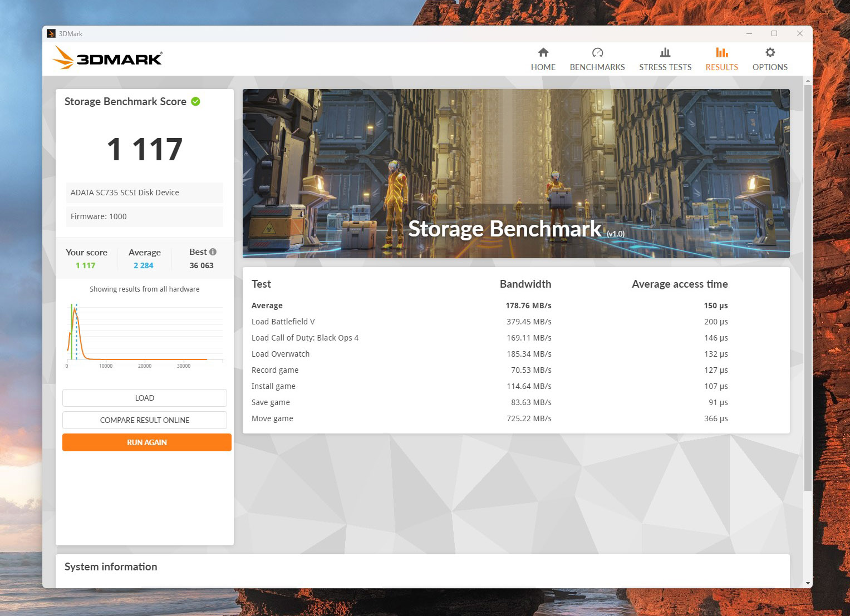This screenshot has width=850, height=616.
Task: Click the score distribution chart
Action: pos(145,334)
